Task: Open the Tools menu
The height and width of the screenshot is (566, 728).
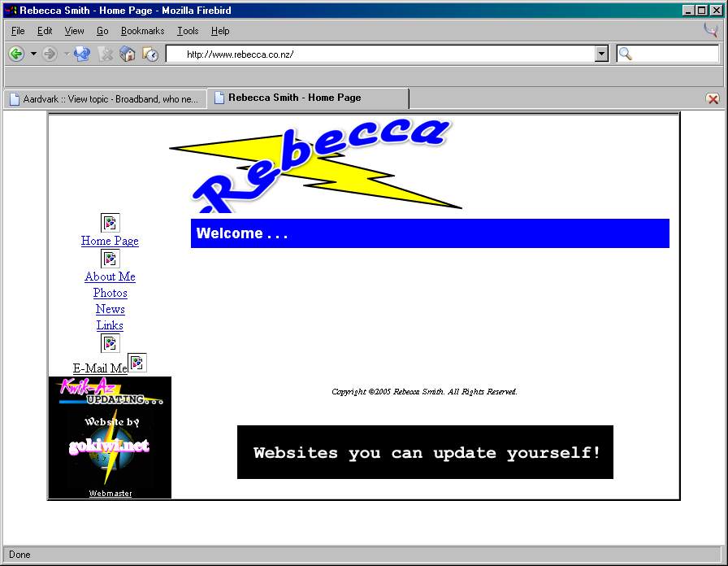Action: coord(188,31)
